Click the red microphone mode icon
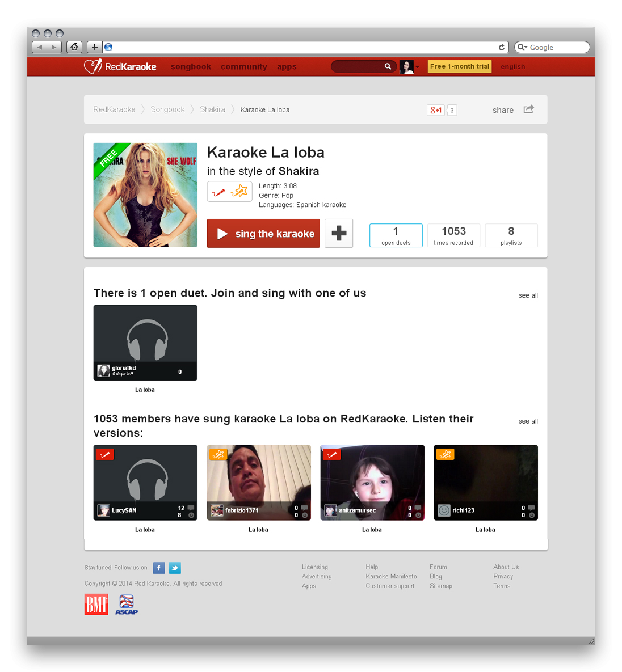Image resolution: width=622 pixels, height=672 pixels. click(218, 192)
